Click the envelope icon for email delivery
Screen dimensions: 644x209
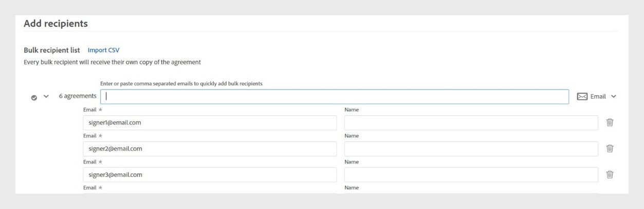click(582, 96)
